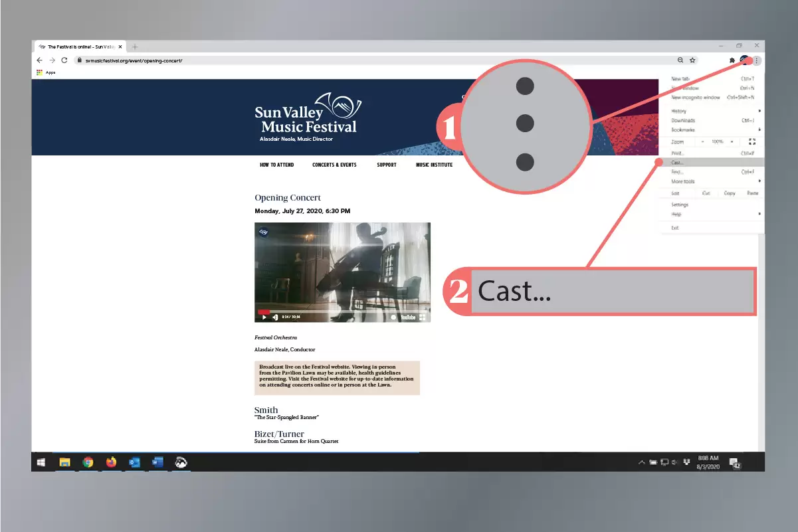
Task: Click the Extensions puzzle piece icon
Action: pos(732,60)
